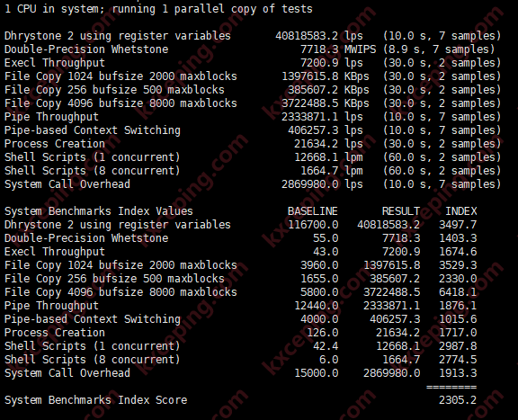
Task: Click the INDEX column header
Action: pos(460,211)
